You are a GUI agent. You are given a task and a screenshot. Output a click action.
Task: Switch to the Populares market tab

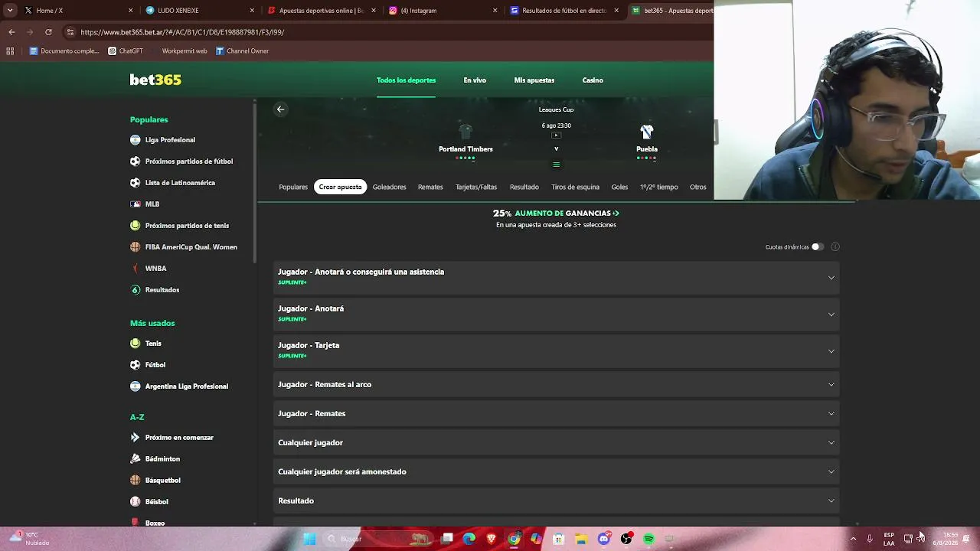pos(293,187)
